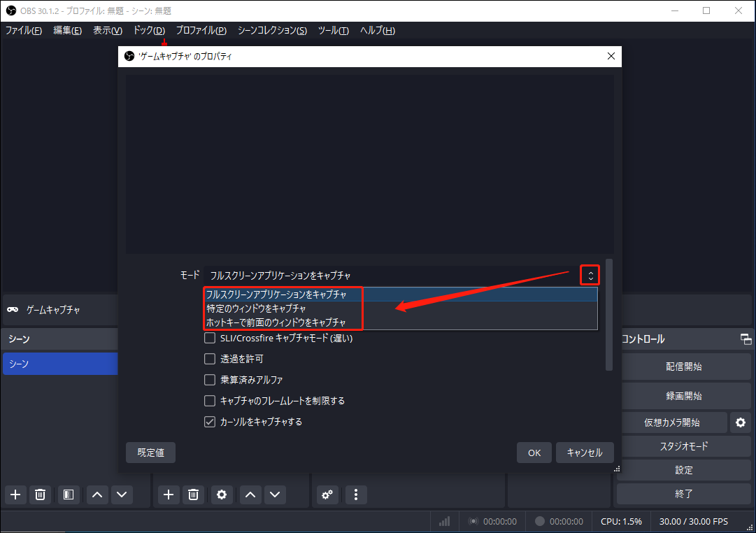This screenshot has height=533, width=756.
Task: Select the シーン item in the scene list
Action: click(x=60, y=363)
